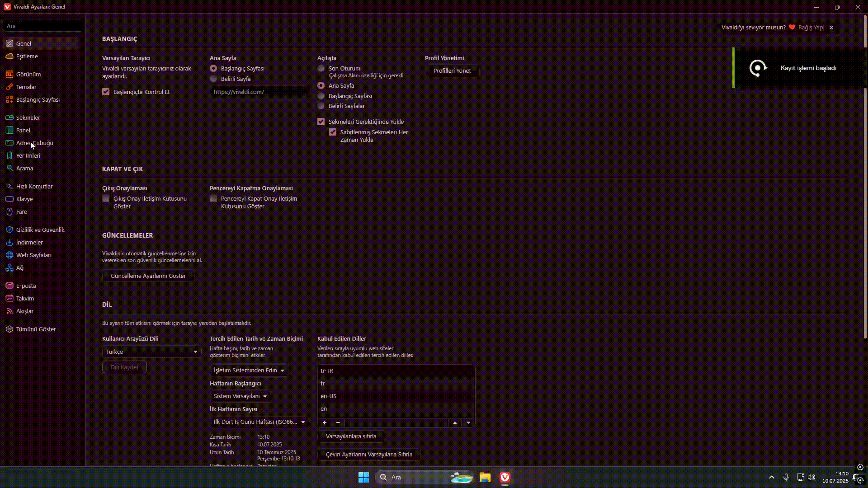Open Temalar themes brush icon
The height and width of the screenshot is (488, 868).
9,87
